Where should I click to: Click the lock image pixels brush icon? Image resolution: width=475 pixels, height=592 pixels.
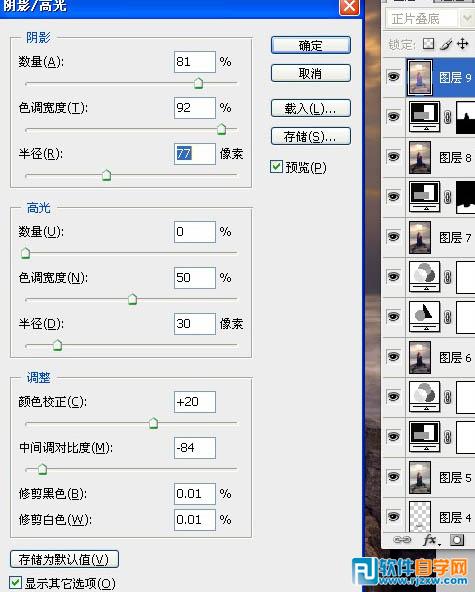[x=446, y=45]
